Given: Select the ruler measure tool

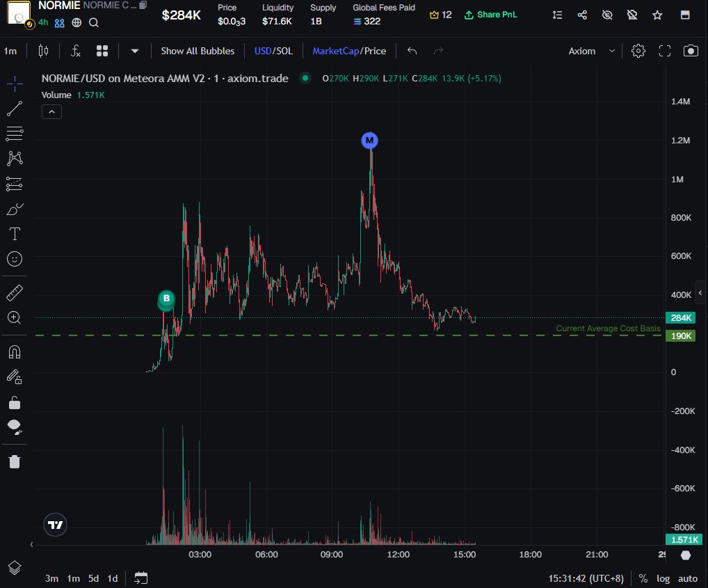Looking at the screenshot, I should (15, 293).
